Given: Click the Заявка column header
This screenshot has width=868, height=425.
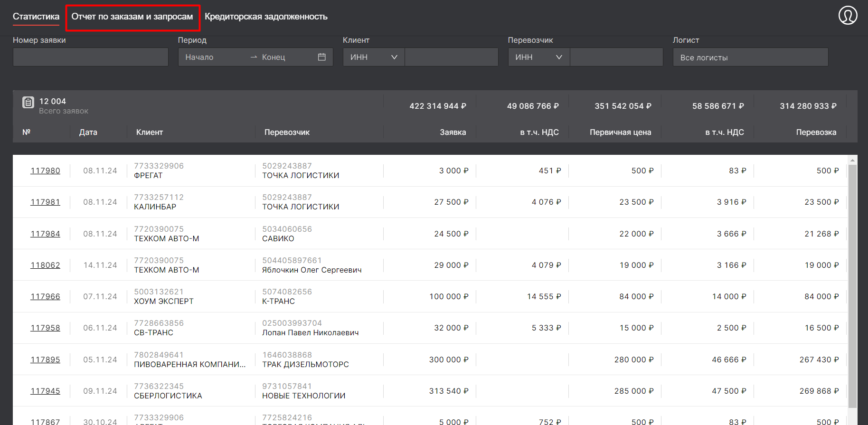Looking at the screenshot, I should pos(453,132).
